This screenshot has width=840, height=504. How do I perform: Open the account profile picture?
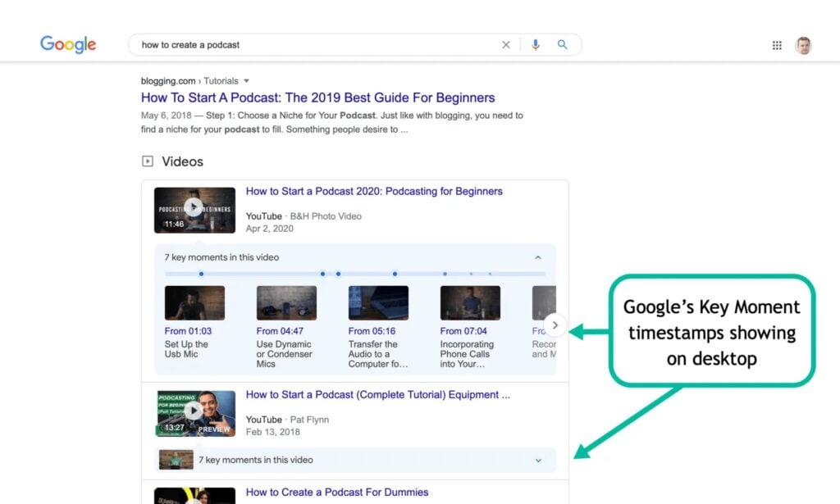coord(803,46)
